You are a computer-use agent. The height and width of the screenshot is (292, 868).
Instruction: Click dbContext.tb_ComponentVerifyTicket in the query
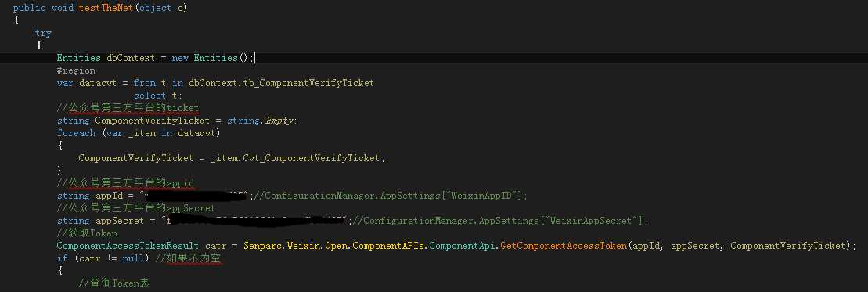[281, 83]
